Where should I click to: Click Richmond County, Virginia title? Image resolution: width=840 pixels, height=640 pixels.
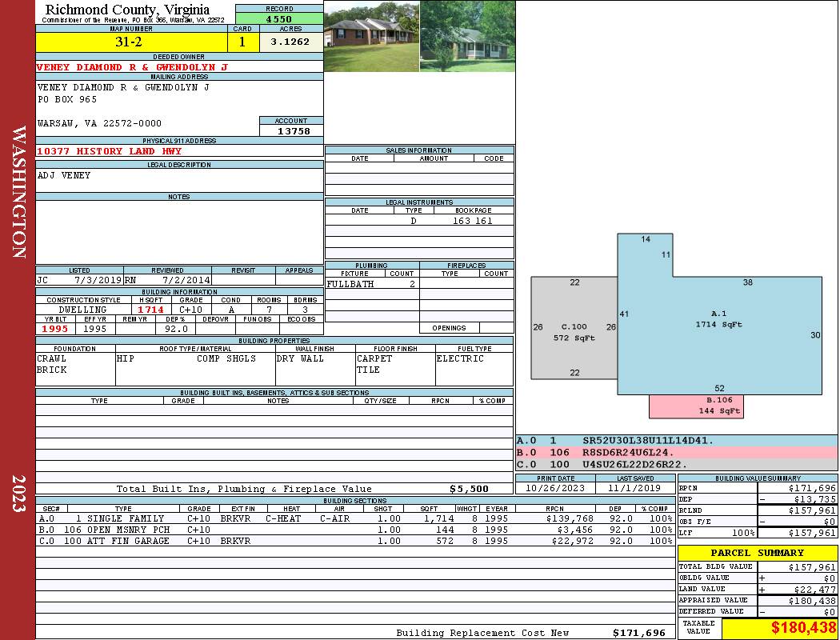(x=127, y=10)
